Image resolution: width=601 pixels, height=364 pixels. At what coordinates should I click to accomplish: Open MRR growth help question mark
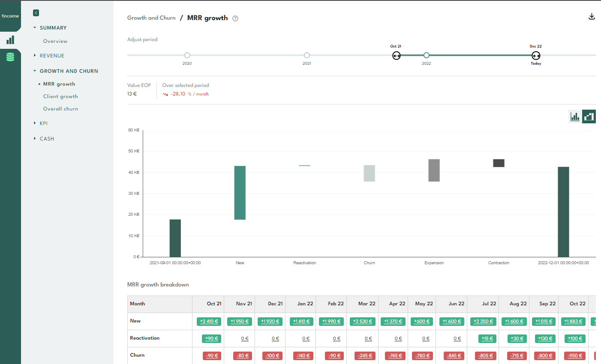(235, 18)
